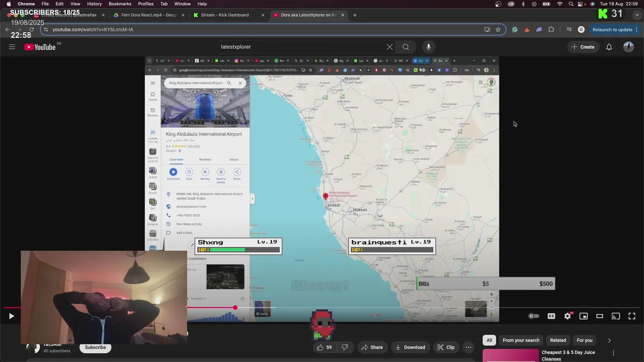Open the macOS Wi-Fi menu

pos(559,4)
